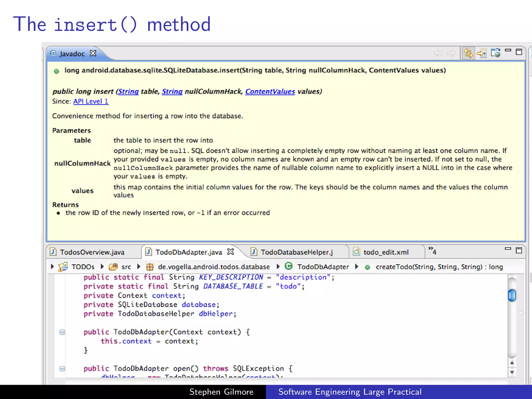
Task: Click the green method icon in Javadoc header
Action: [x=56, y=71]
